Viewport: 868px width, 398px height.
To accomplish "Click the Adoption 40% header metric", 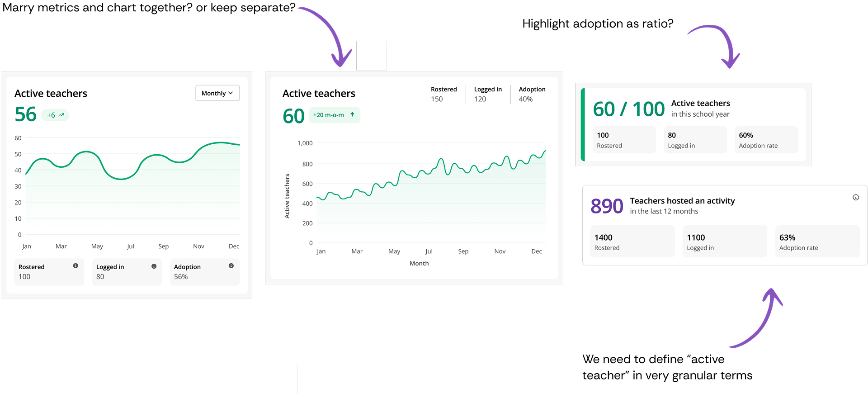I will (532, 94).
